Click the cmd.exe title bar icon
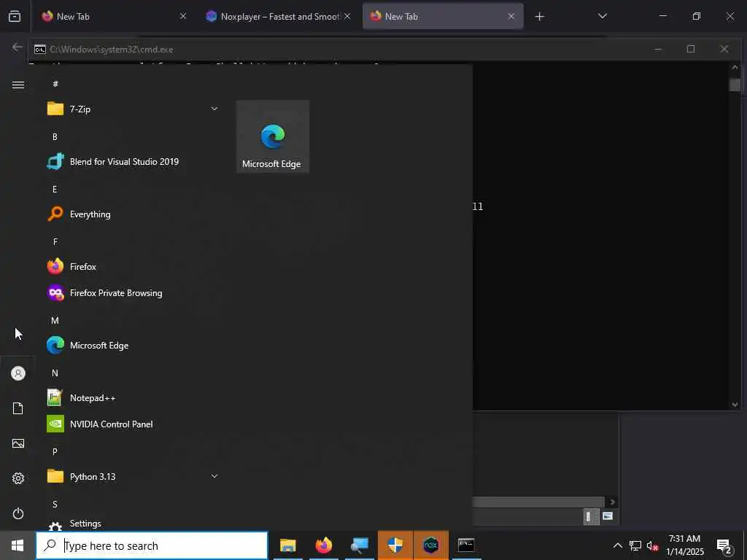Viewport: 747px width, 560px height. coord(40,49)
